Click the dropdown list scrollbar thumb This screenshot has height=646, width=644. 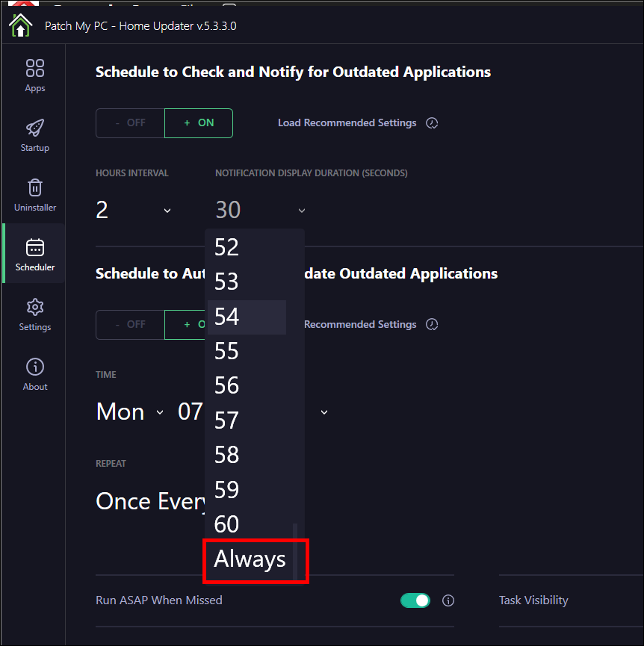[x=295, y=551]
